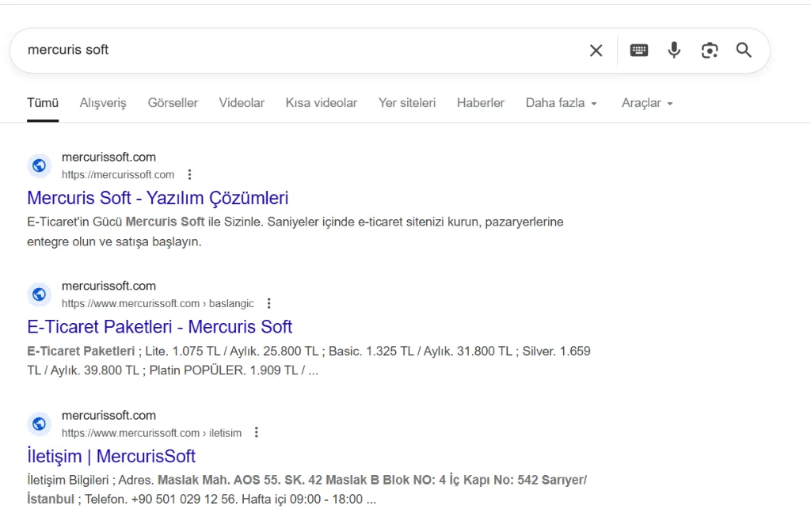Expand the Daha fazla dropdown
Viewport: 811px width, 532px height.
pos(561,103)
